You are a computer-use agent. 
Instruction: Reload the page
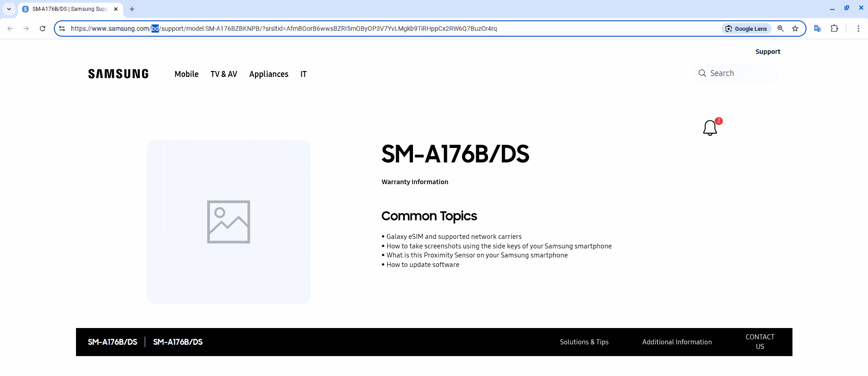[43, 29]
